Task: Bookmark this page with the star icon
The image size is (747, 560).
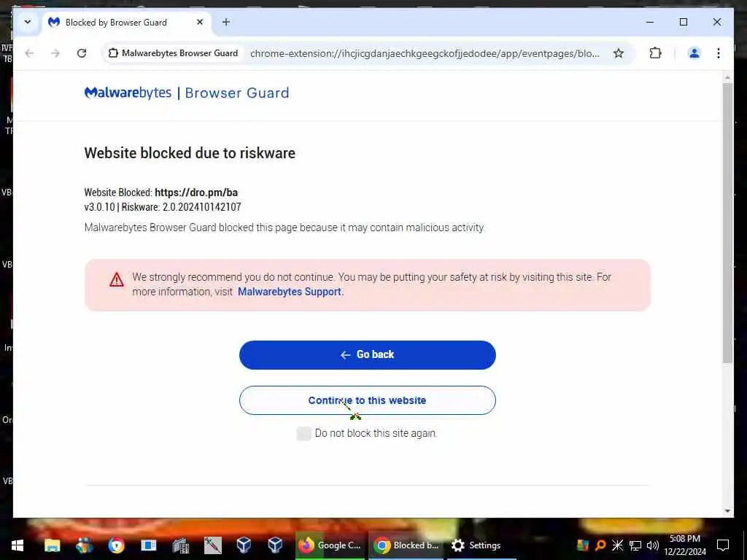Action: (619, 52)
